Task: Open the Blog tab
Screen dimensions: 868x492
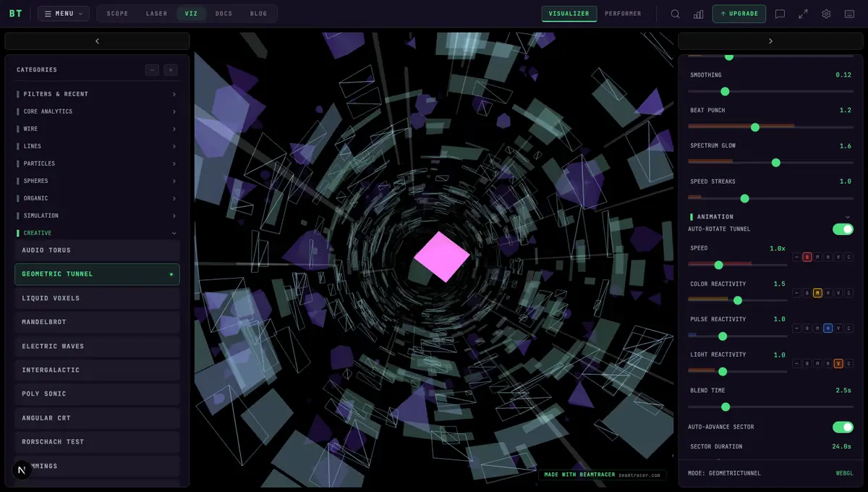Action: tap(258, 14)
